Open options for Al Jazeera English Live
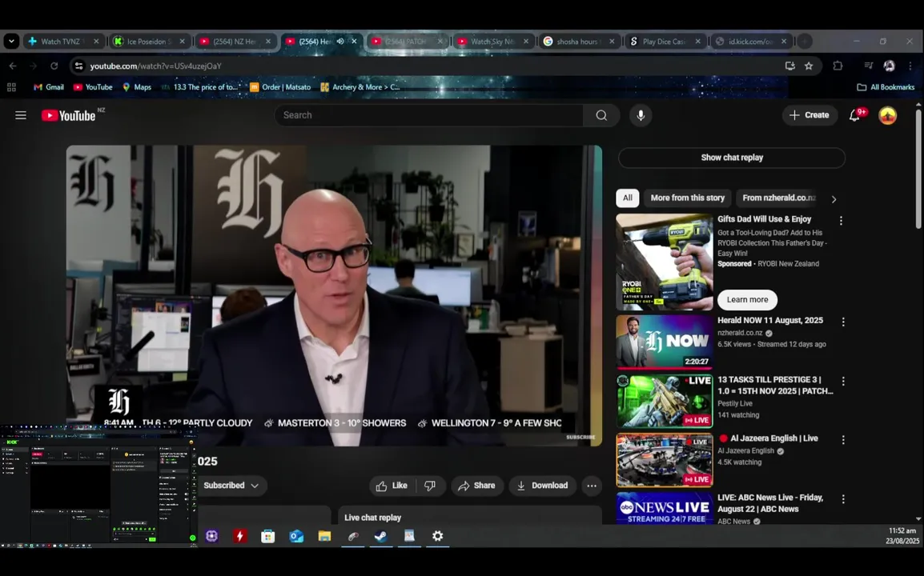The width and height of the screenshot is (924, 576). [843, 440]
